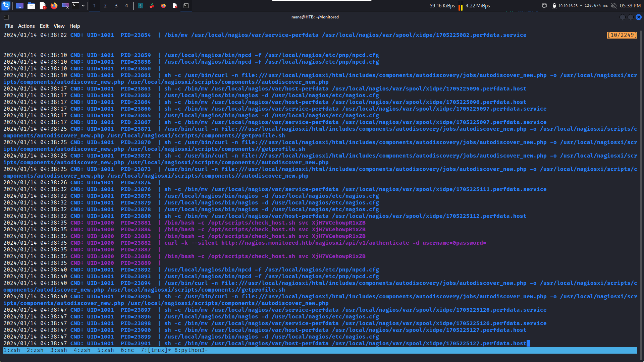Close the terminal window

pyautogui.click(x=639, y=17)
